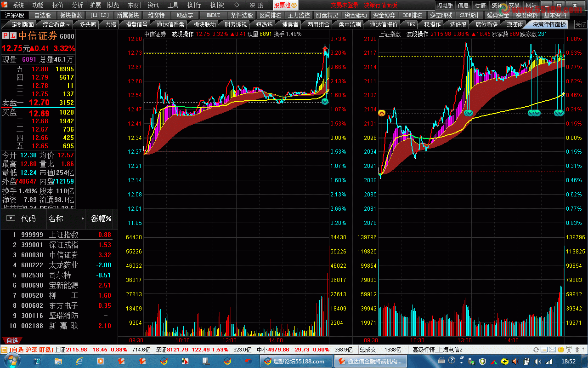Sort by the 涨幅% column header
The width and height of the screenshot is (588, 368).
(102, 218)
